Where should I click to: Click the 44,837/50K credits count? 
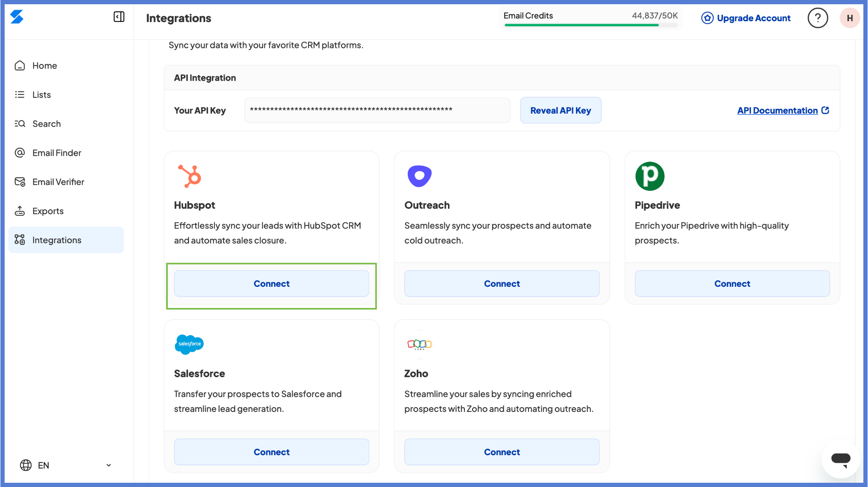[x=655, y=16]
